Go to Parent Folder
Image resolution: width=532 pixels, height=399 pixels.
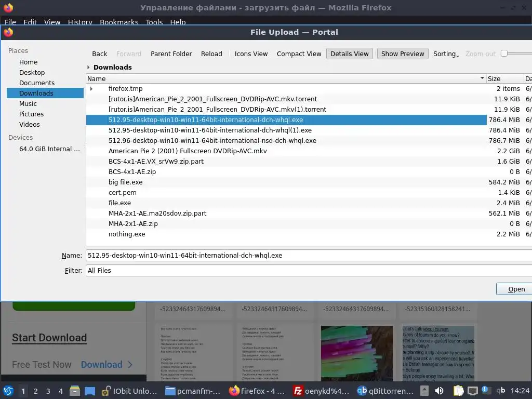click(x=171, y=54)
